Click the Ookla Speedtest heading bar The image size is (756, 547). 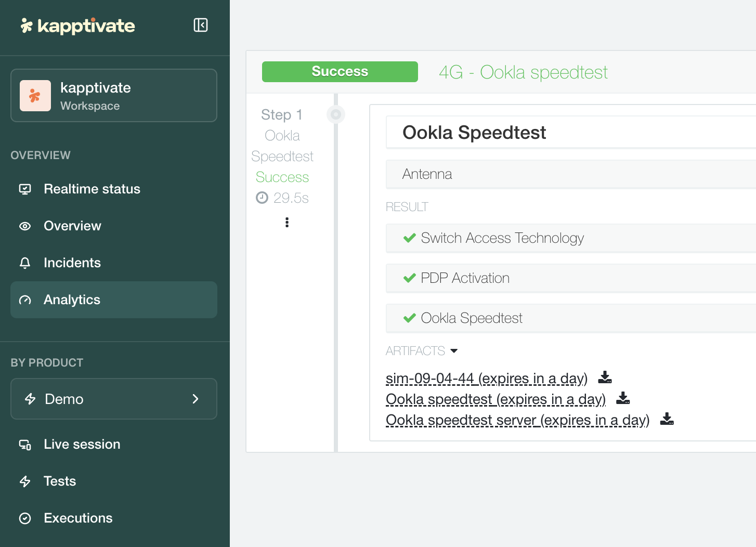571,133
